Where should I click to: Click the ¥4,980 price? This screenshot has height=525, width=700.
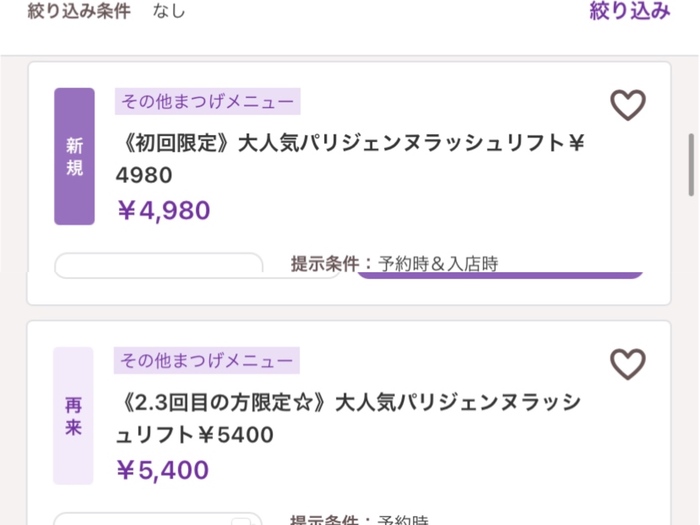coord(163,210)
